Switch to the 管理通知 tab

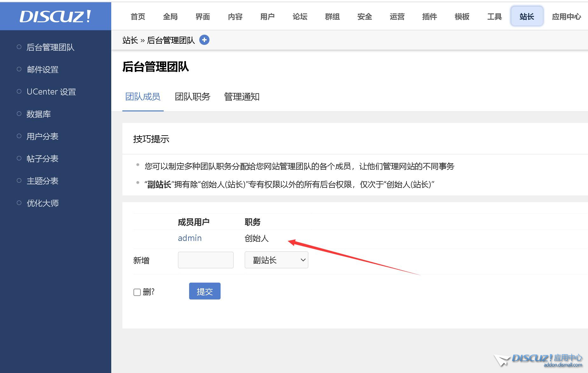(x=242, y=97)
